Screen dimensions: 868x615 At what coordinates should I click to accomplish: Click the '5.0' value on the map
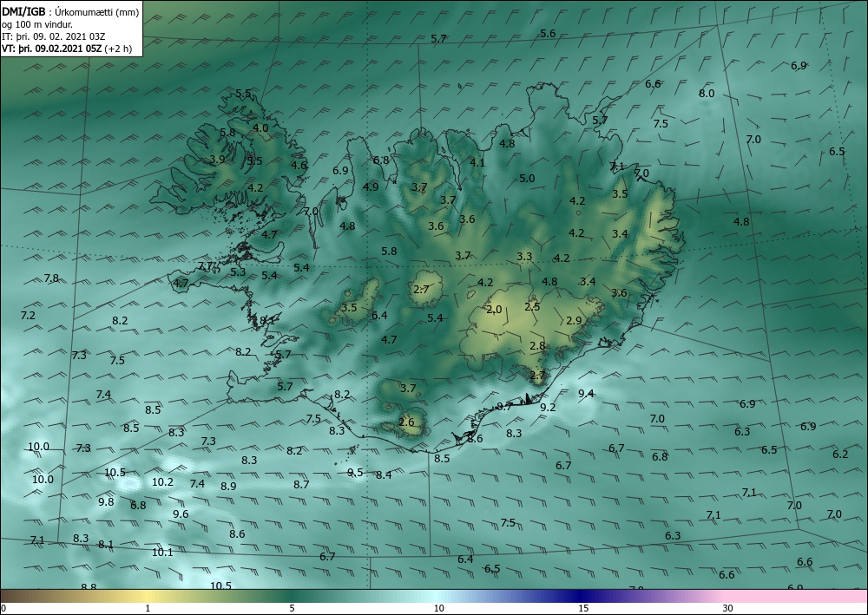[x=527, y=178]
